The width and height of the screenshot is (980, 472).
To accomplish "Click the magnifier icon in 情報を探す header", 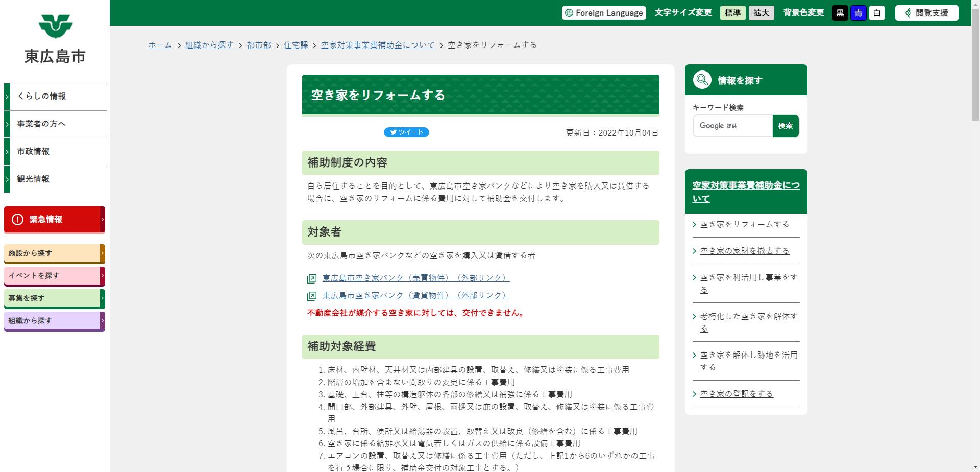I will [x=702, y=80].
